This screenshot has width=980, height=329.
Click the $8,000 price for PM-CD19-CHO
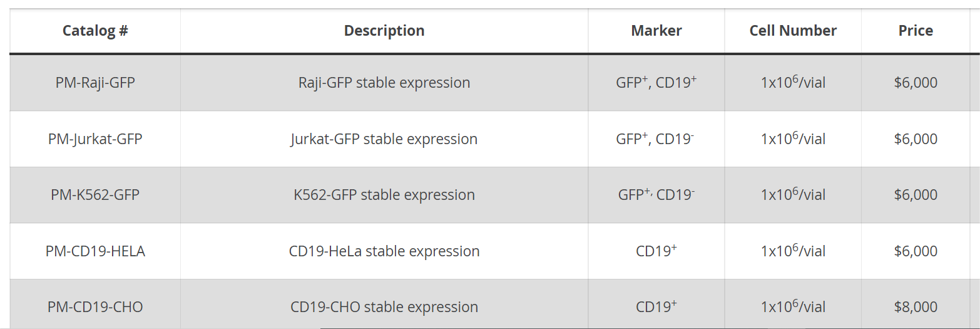point(916,307)
